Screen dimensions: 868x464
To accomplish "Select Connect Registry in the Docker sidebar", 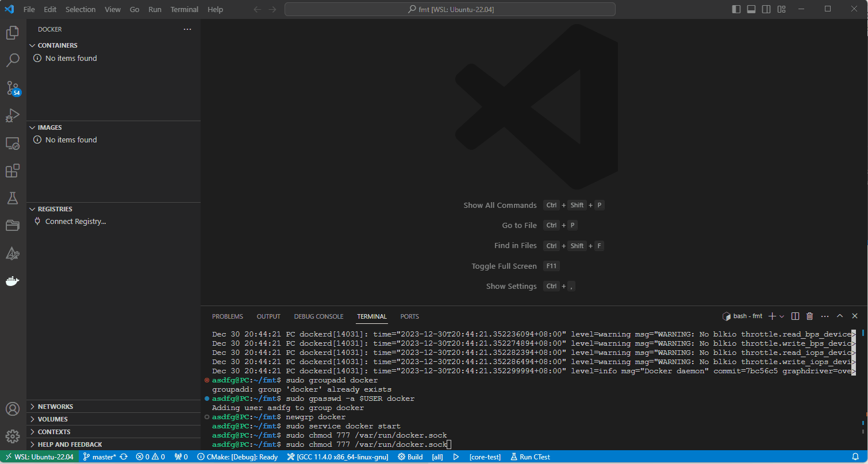I will [x=75, y=221].
